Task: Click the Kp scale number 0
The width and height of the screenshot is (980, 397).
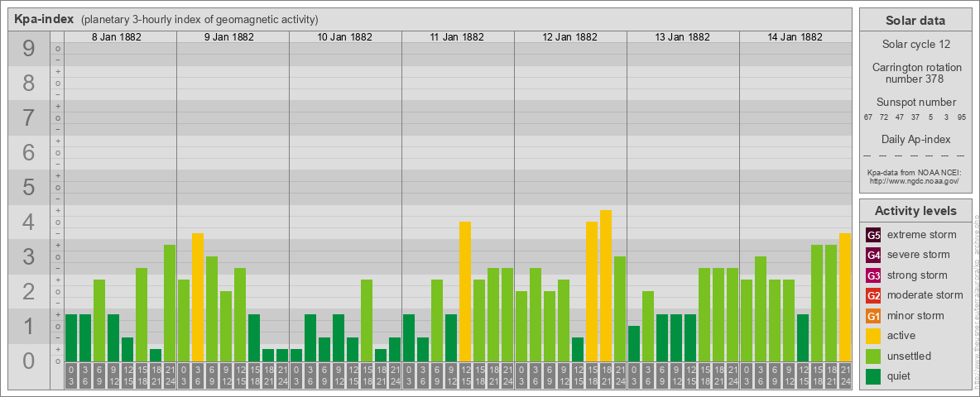Action: (28, 360)
